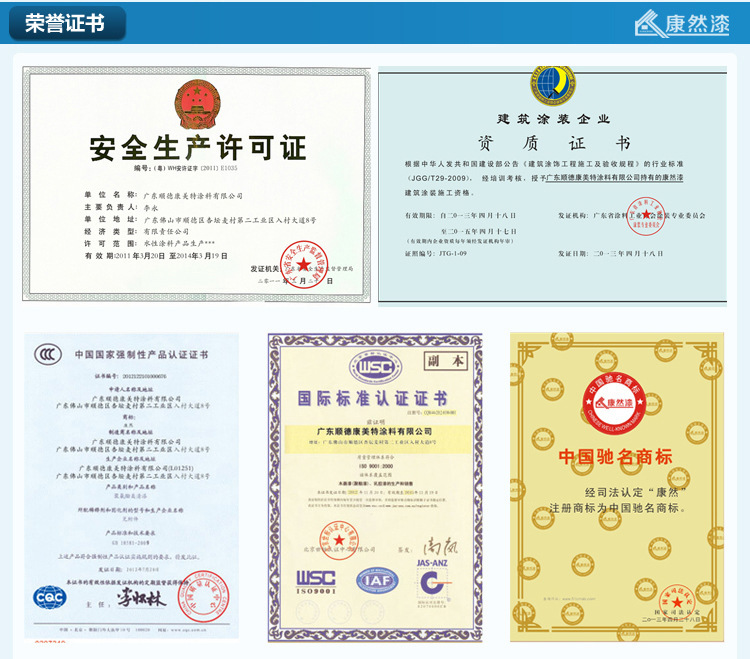This screenshot has width=750, height=659.
Task: Click the 中国驰名商标 red heading
Action: [x=616, y=456]
